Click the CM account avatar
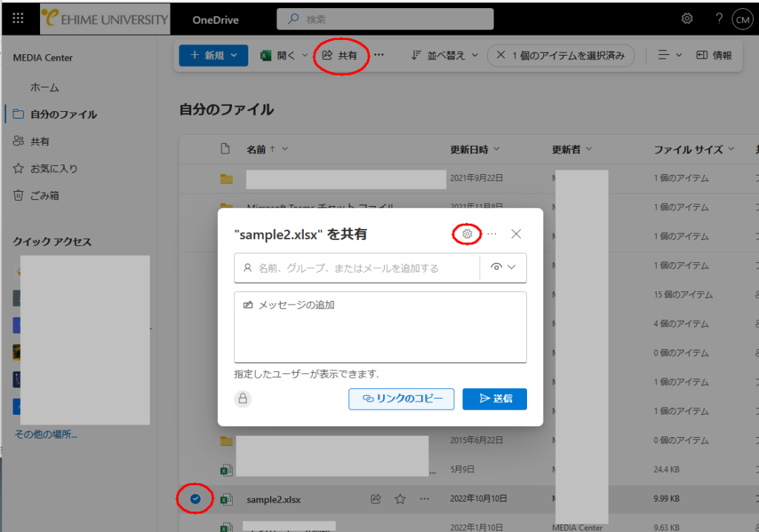The width and height of the screenshot is (759, 532). click(742, 19)
